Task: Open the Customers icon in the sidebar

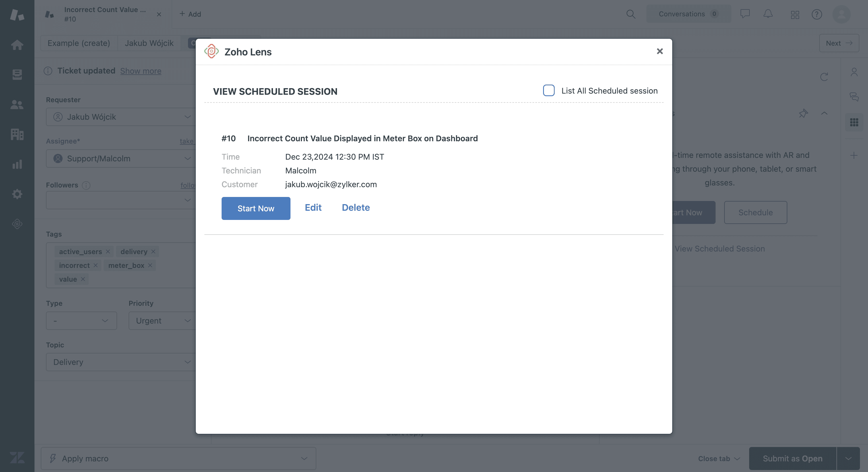Action: (17, 105)
